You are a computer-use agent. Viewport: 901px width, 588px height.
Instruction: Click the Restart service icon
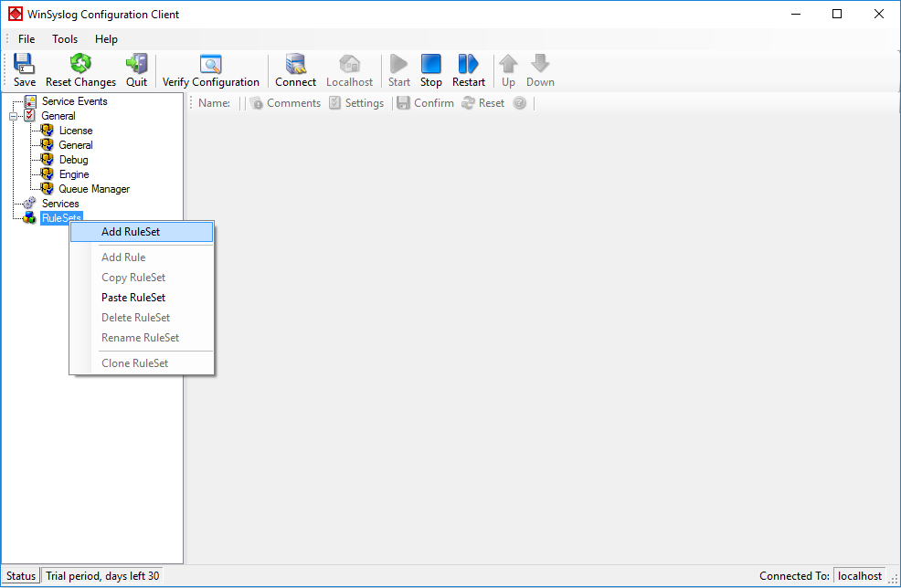pyautogui.click(x=468, y=64)
